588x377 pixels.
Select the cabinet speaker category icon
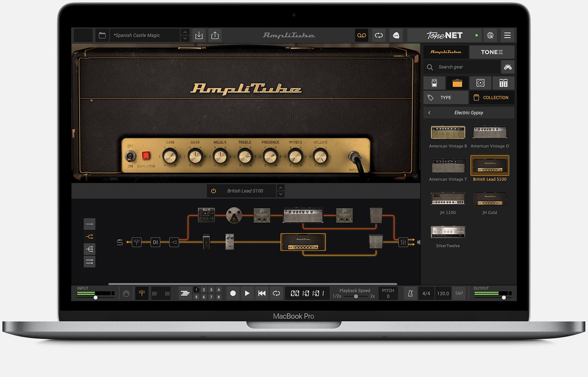[x=480, y=83]
